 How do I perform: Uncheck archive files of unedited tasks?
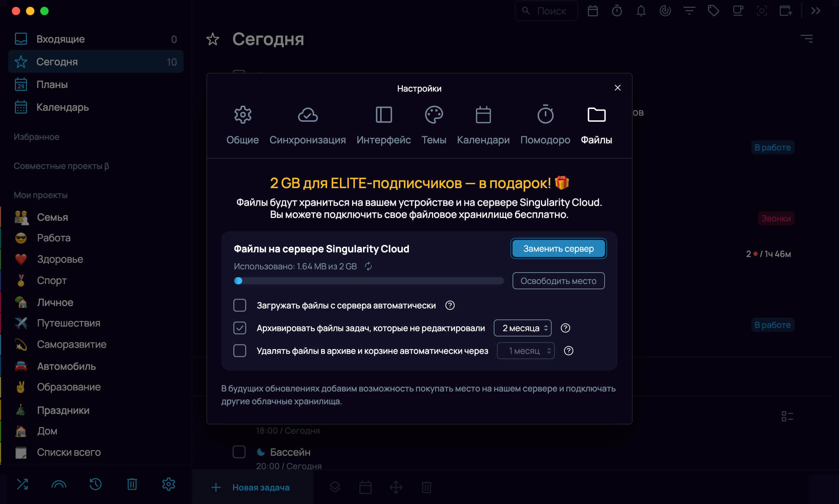click(x=240, y=328)
